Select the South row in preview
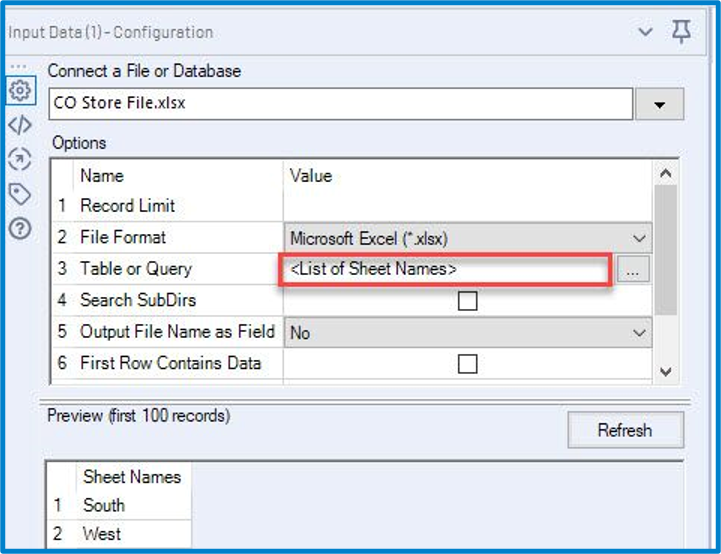This screenshot has width=721, height=554. pos(119,505)
